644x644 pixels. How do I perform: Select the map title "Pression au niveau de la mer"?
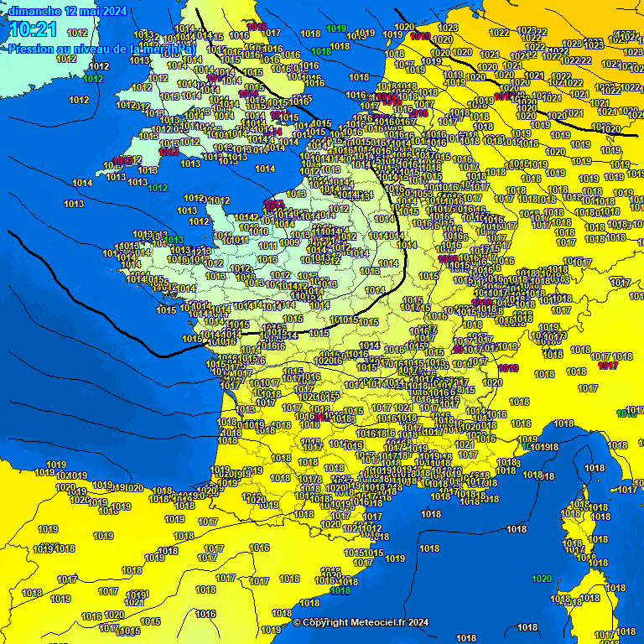[x=101, y=49]
